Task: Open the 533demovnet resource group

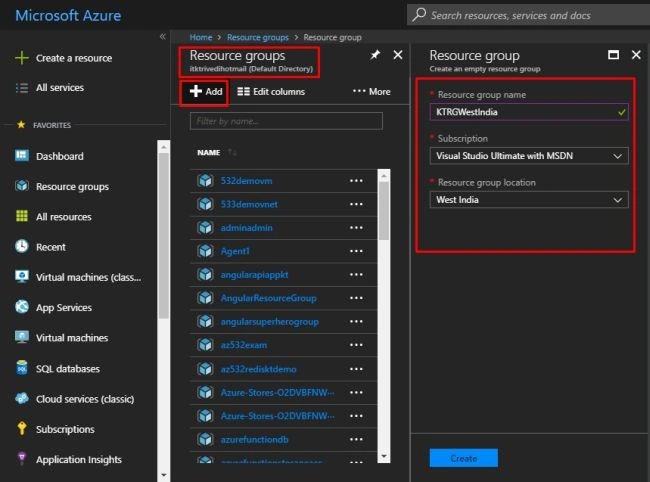Action: [x=249, y=204]
